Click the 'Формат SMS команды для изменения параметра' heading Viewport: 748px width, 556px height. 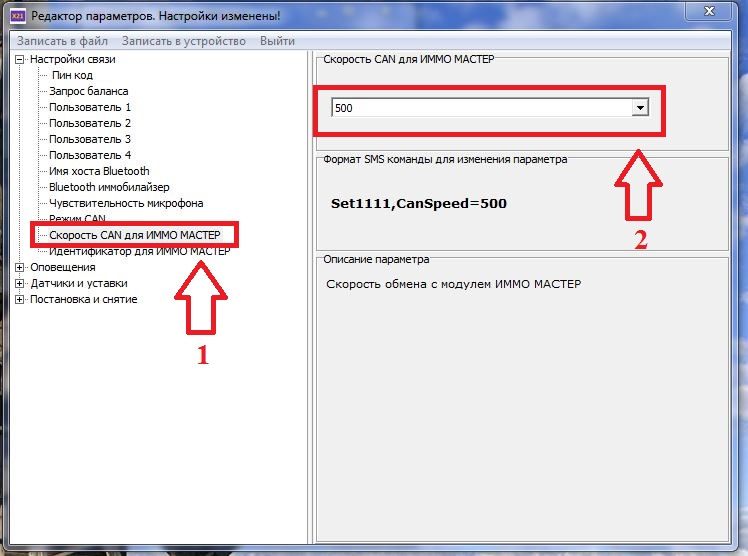click(445, 159)
